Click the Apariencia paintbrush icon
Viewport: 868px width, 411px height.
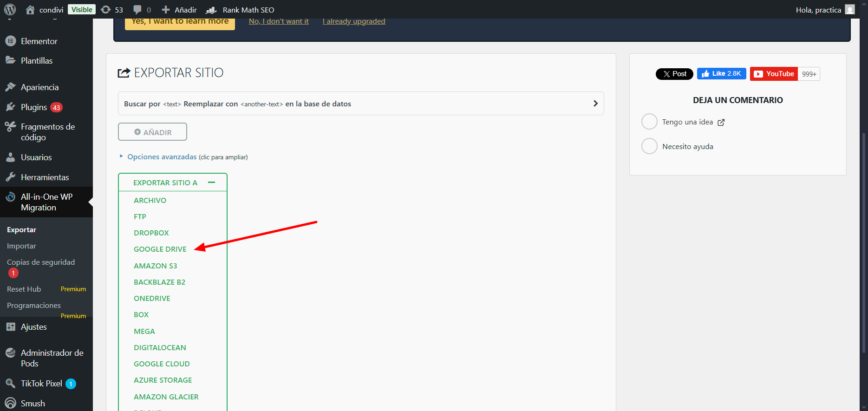(10, 87)
